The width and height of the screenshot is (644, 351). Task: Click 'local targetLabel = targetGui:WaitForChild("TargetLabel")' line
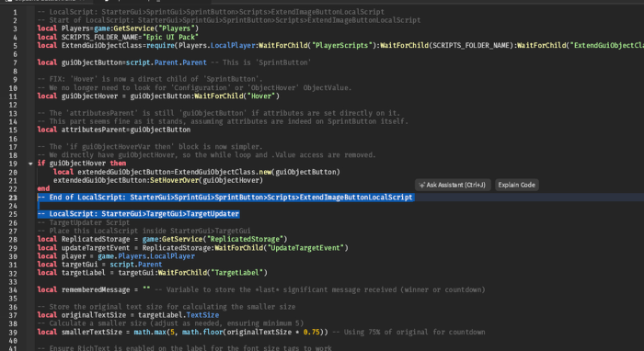tap(152, 273)
